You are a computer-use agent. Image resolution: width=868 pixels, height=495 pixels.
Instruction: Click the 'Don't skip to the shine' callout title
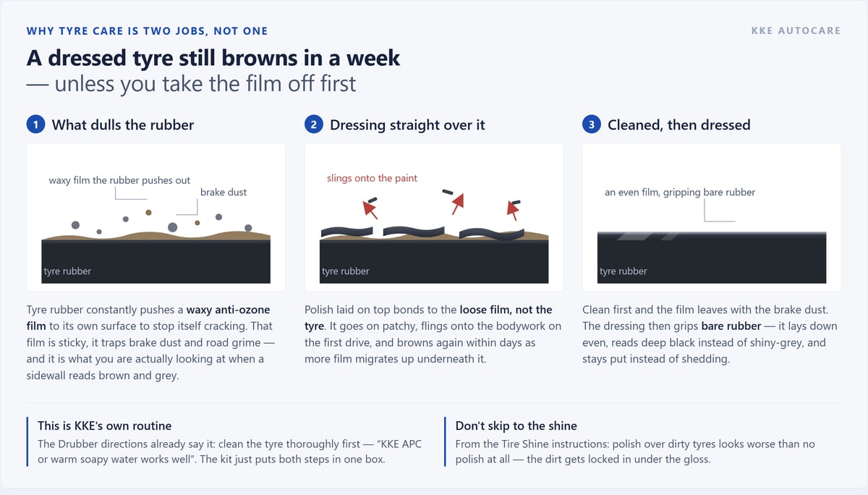[x=516, y=426]
